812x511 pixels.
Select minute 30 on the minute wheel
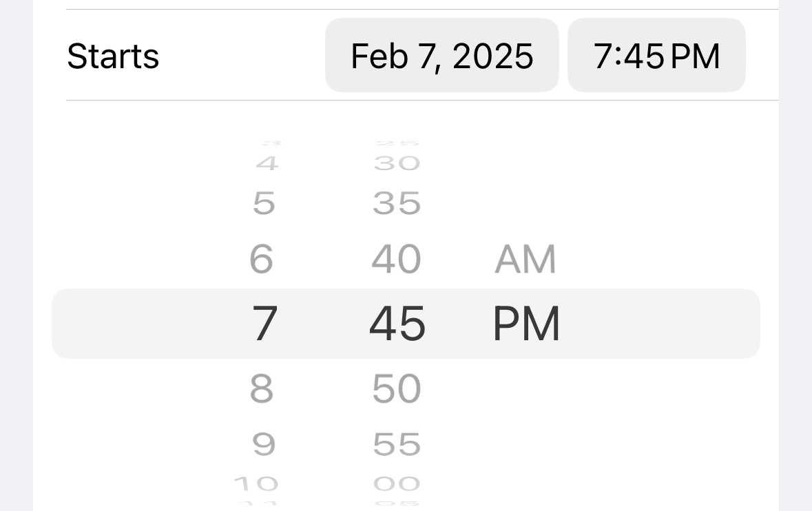coord(397,163)
